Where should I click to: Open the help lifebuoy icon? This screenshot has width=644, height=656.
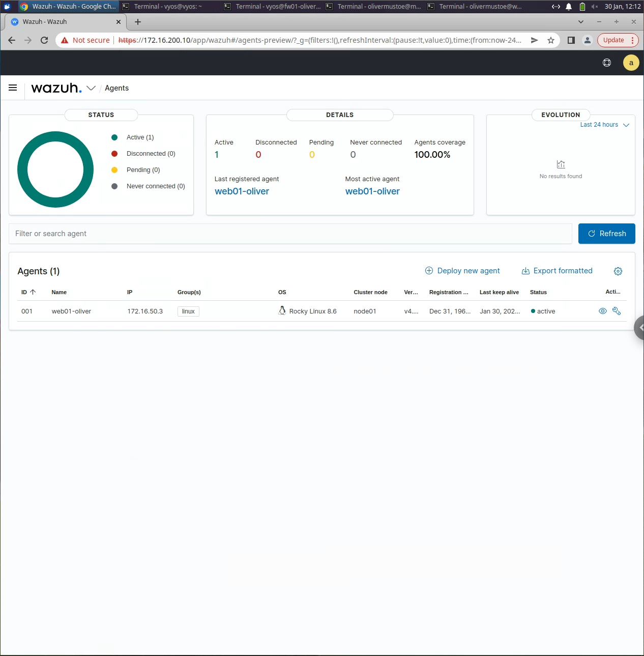coord(607,63)
